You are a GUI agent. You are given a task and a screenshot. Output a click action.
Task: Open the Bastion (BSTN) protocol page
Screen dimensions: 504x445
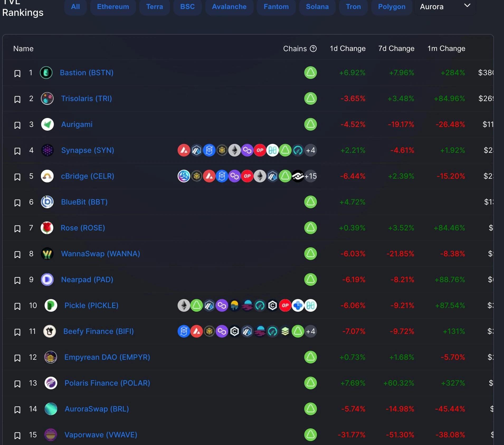coord(87,73)
